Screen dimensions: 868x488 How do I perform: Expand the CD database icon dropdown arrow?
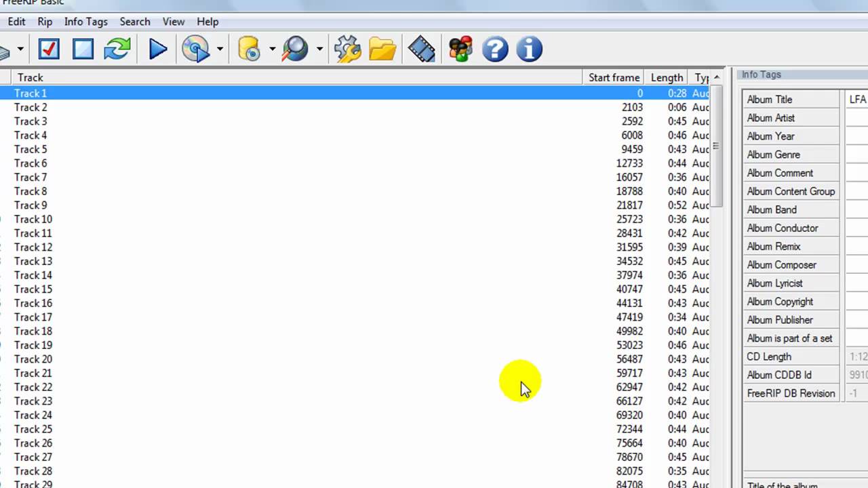click(272, 49)
